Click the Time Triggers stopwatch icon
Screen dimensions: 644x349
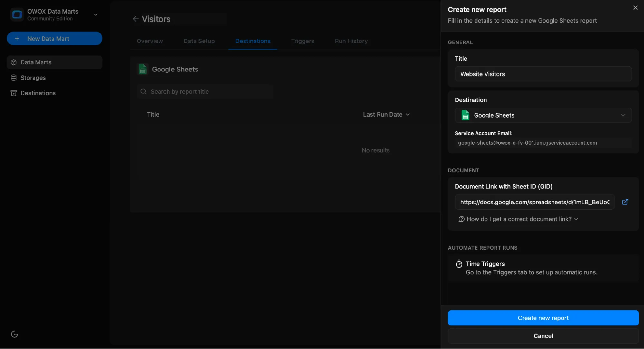point(459,264)
